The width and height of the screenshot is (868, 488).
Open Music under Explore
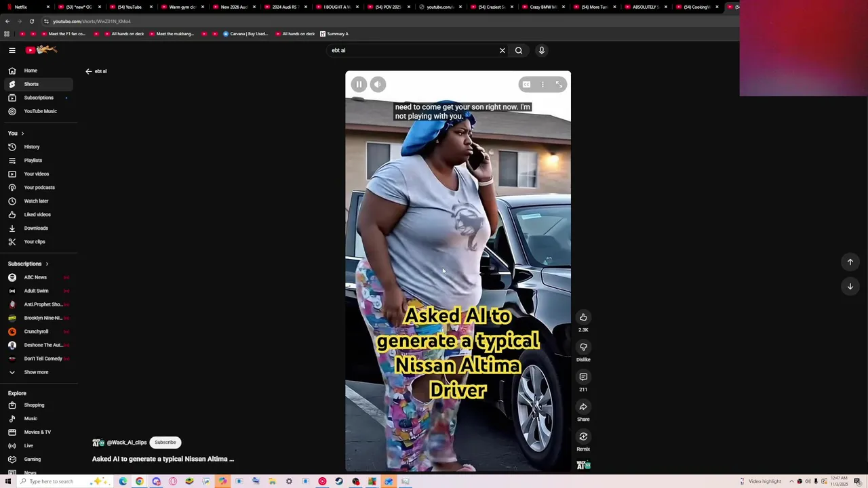[x=39, y=419]
